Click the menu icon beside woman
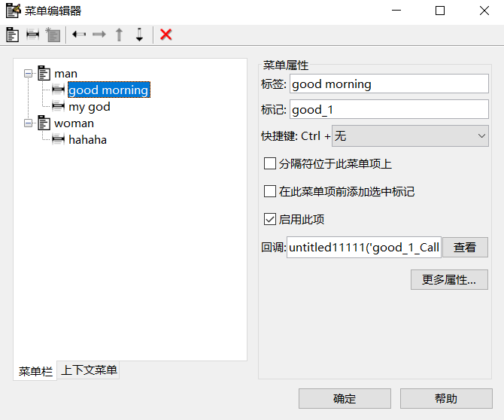 click(44, 123)
